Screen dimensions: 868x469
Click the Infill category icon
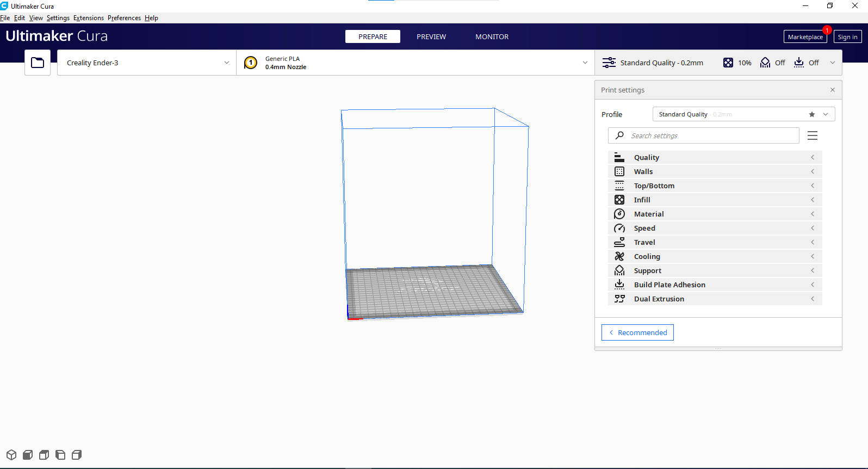tap(619, 200)
